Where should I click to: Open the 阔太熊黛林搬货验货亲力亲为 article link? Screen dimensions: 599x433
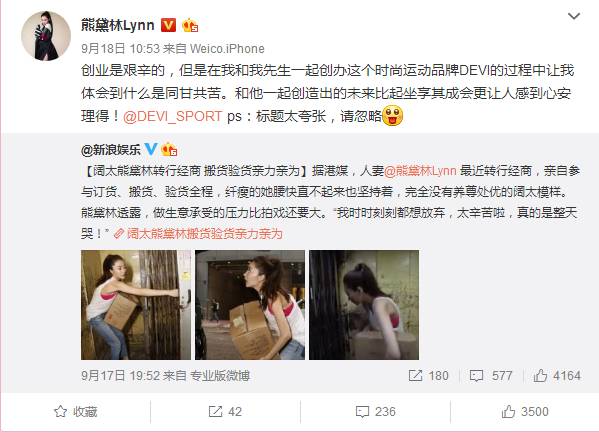coord(199,234)
